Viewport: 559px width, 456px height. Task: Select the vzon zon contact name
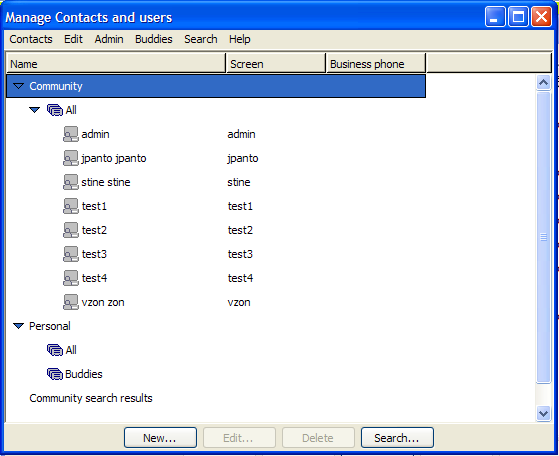tap(103, 302)
